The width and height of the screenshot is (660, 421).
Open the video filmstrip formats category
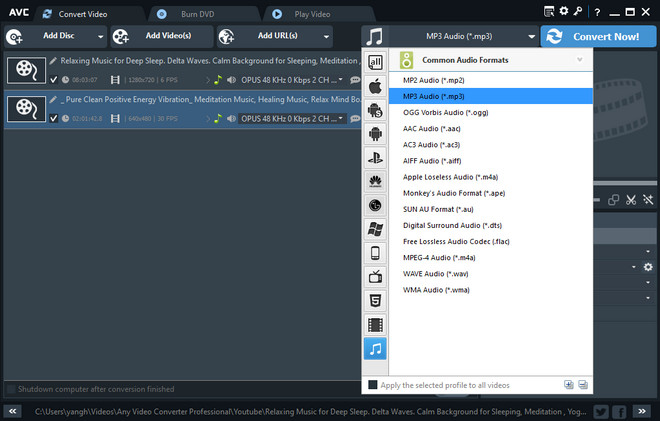click(375, 325)
